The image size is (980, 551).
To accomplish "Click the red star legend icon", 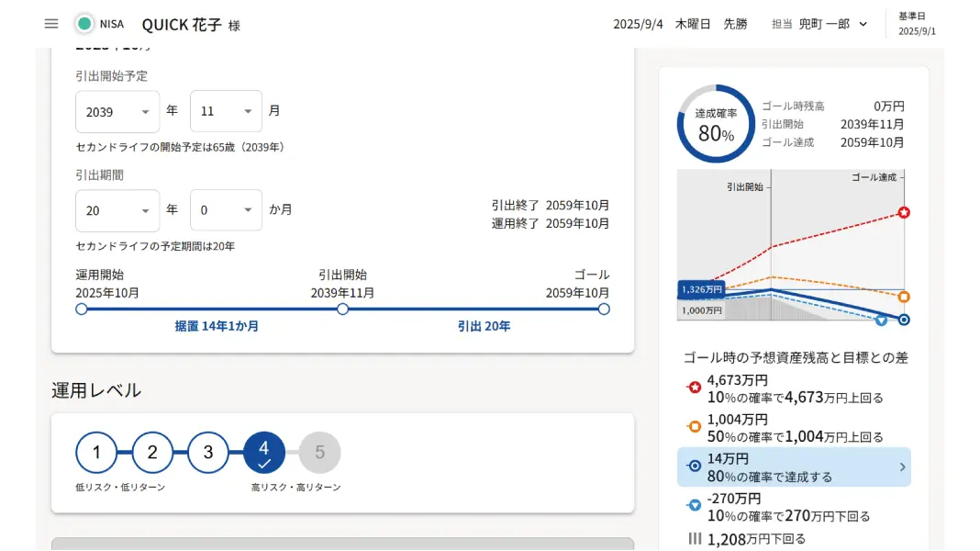I will [694, 388].
